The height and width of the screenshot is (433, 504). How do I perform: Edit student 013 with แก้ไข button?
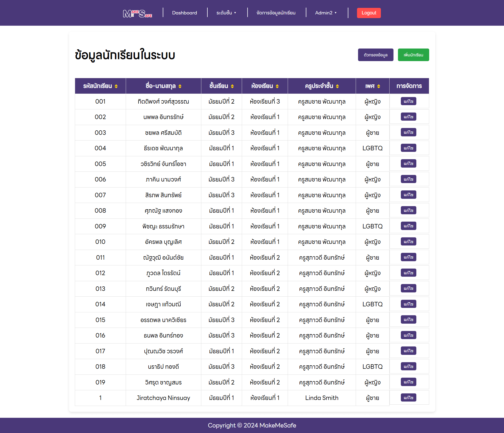[x=408, y=288]
